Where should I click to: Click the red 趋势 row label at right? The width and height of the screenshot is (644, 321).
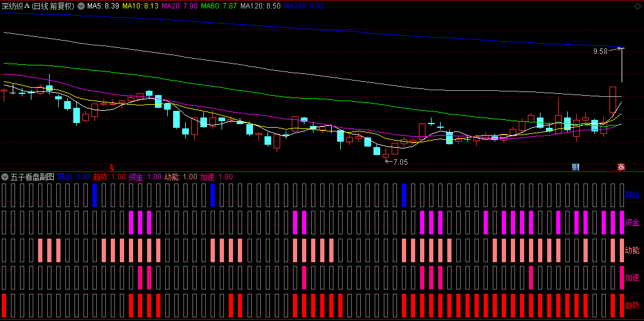coord(632,305)
